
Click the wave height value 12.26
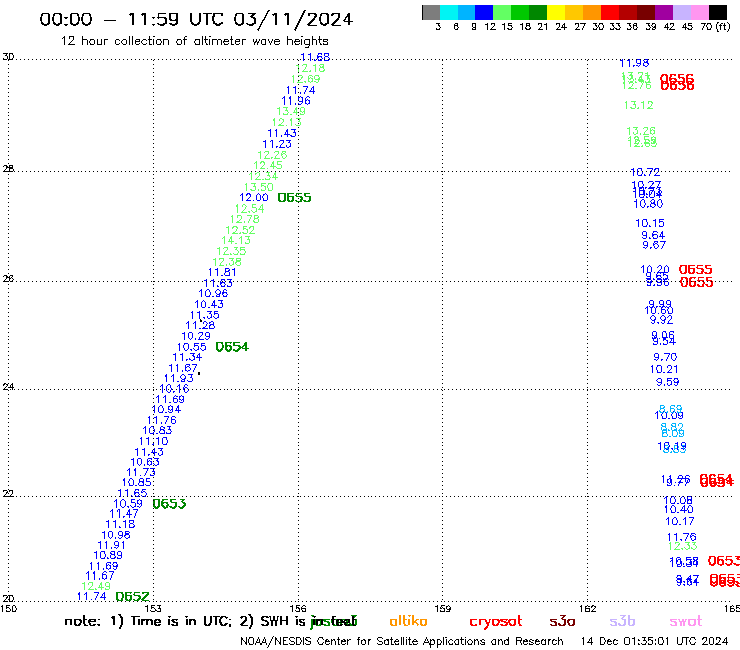click(x=272, y=155)
